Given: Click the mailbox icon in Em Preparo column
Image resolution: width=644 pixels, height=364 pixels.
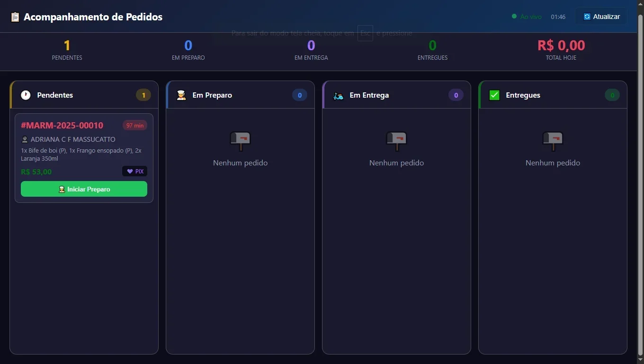Looking at the screenshot, I should (240, 141).
